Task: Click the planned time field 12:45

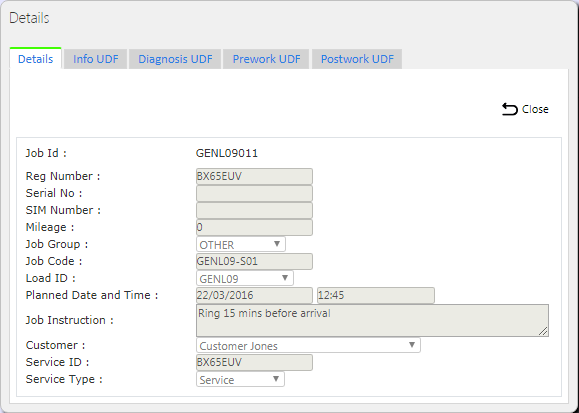Action: tap(376, 296)
